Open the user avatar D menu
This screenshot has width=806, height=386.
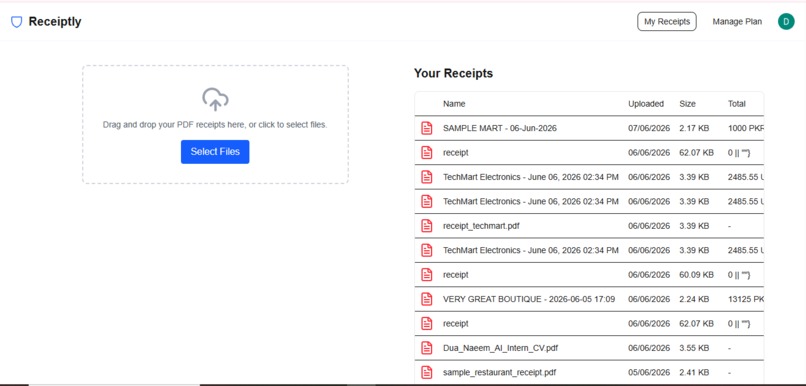(x=786, y=22)
